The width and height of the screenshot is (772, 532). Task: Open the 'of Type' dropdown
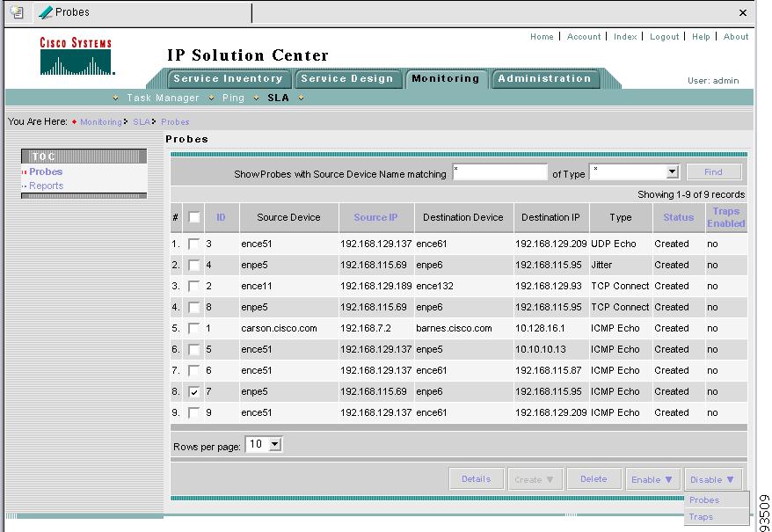coord(673,172)
